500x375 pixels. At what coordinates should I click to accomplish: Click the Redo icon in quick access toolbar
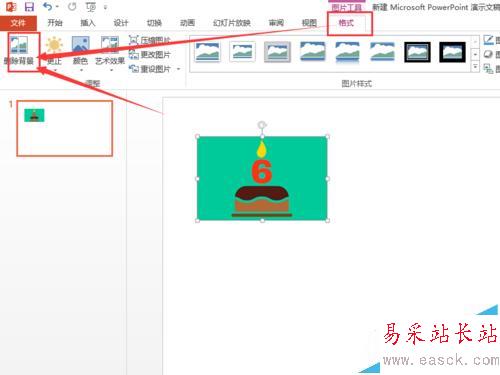point(72,7)
